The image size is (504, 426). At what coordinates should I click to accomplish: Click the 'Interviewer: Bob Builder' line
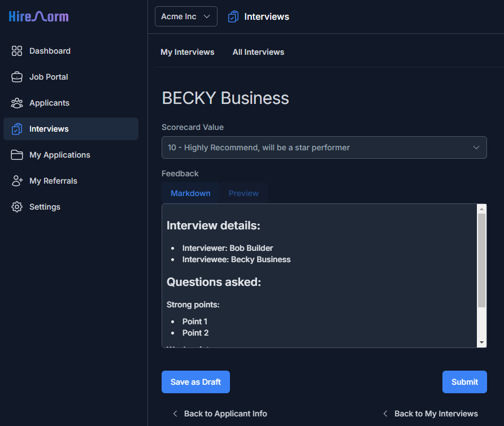(x=228, y=248)
